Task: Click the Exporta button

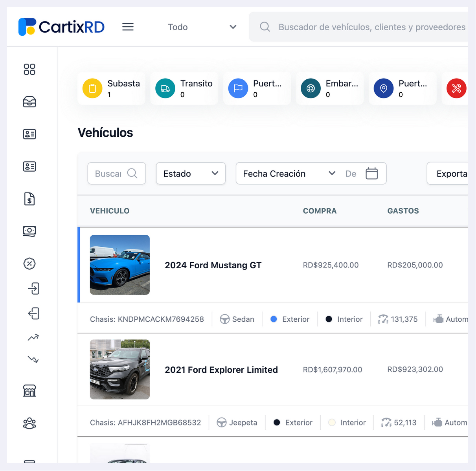Action: (x=448, y=173)
